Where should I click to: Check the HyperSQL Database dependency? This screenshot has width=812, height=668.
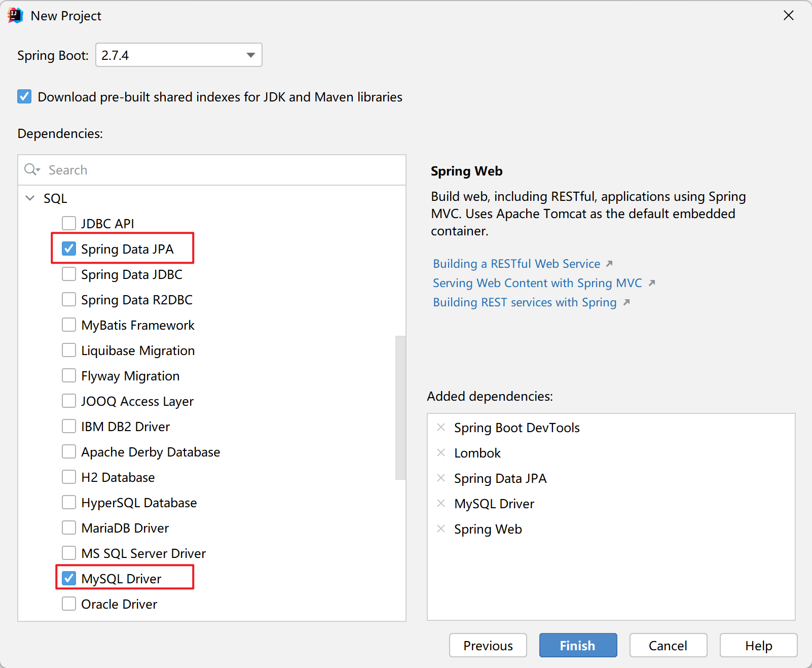tap(69, 502)
